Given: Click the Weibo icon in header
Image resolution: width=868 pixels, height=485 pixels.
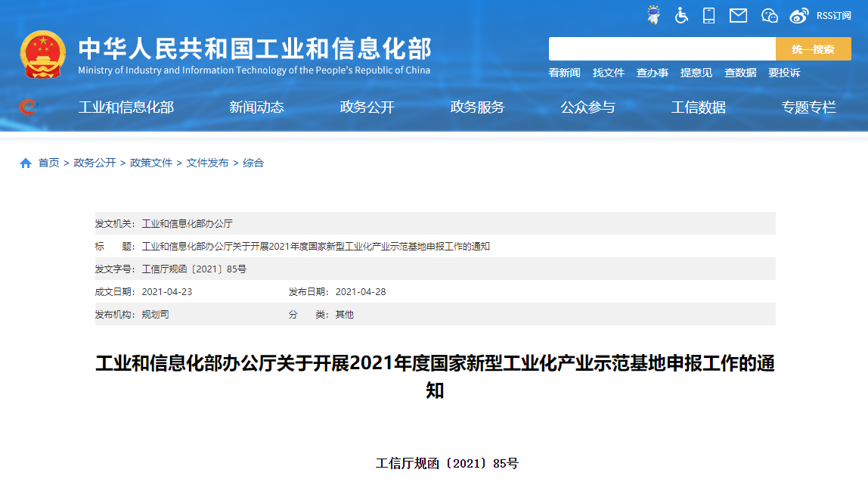Looking at the screenshot, I should point(799,15).
